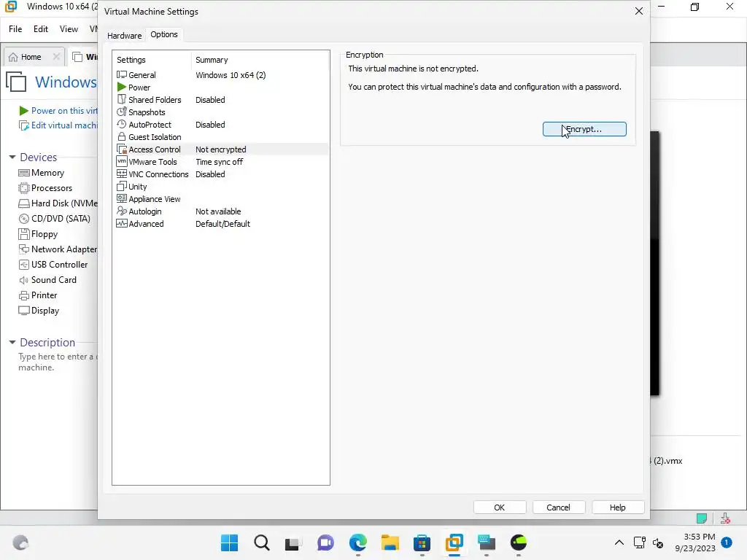This screenshot has height=560, width=747.
Task: Select the Shared Folders icon
Action: coord(122,99)
